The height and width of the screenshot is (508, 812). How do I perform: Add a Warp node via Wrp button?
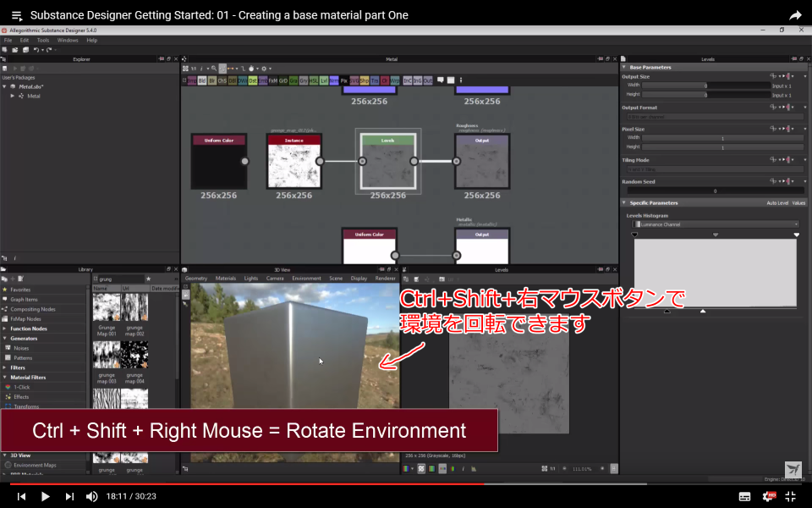coord(395,80)
